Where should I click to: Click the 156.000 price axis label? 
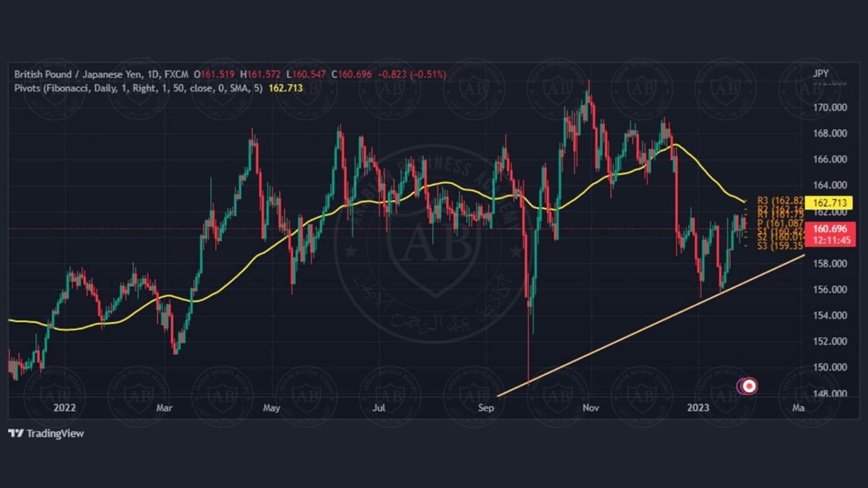coord(830,290)
